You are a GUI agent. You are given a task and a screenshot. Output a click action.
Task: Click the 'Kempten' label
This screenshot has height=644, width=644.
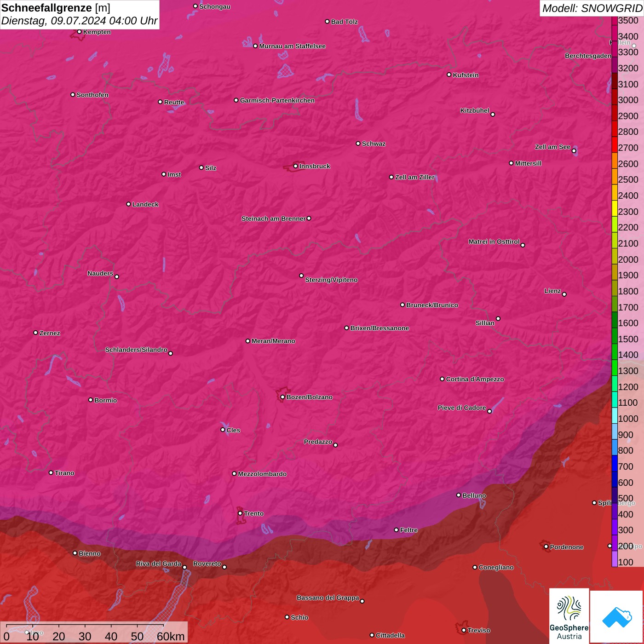click(97, 32)
